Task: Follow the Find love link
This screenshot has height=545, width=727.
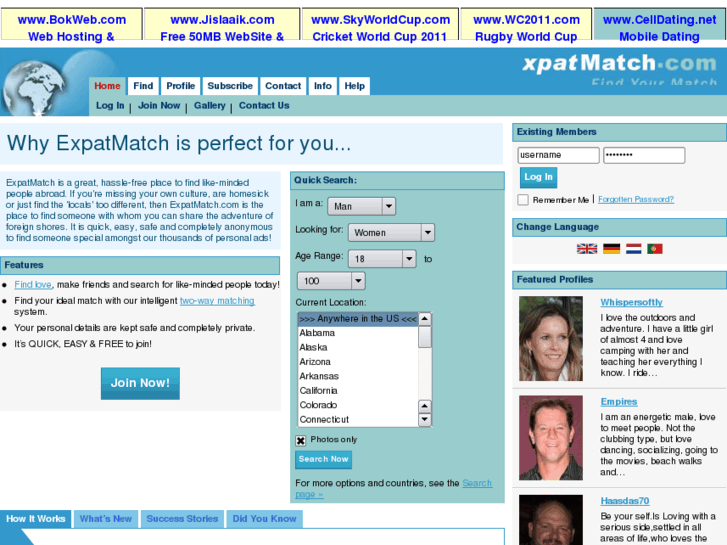Action: [33, 285]
